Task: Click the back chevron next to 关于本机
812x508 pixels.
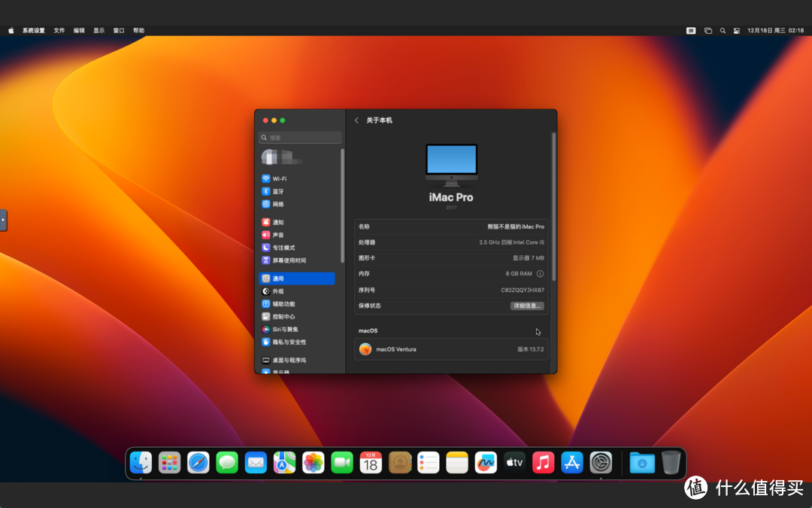Action: click(x=356, y=120)
